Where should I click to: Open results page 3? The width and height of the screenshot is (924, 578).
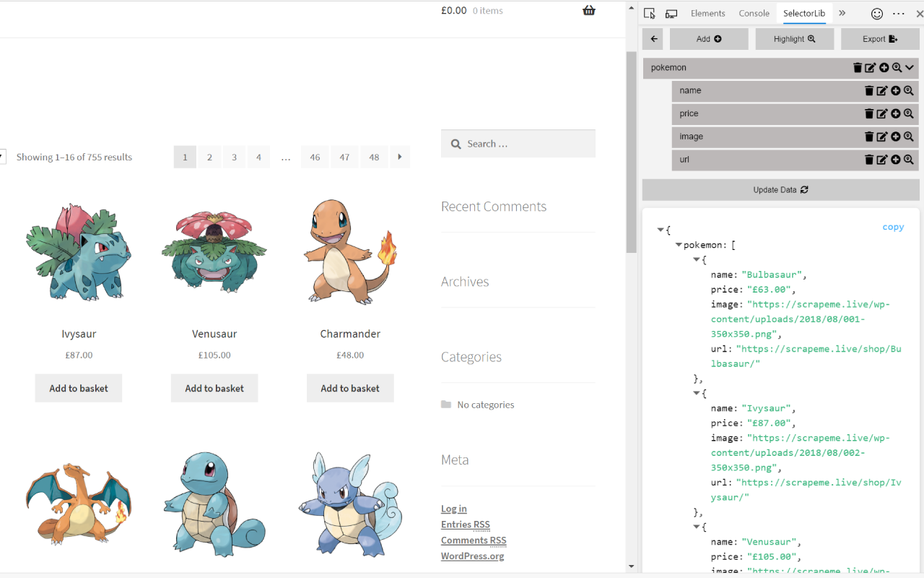[x=234, y=157]
